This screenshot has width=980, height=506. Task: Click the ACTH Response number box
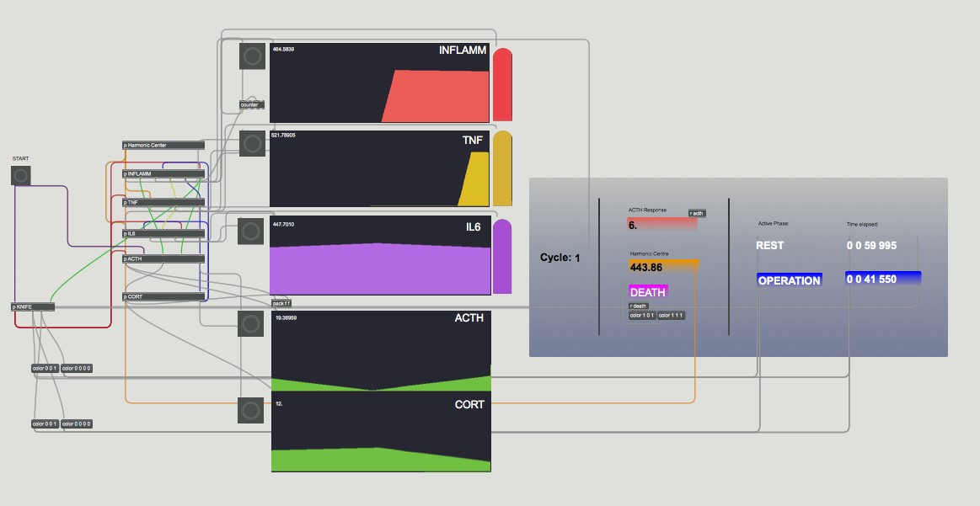pos(661,225)
